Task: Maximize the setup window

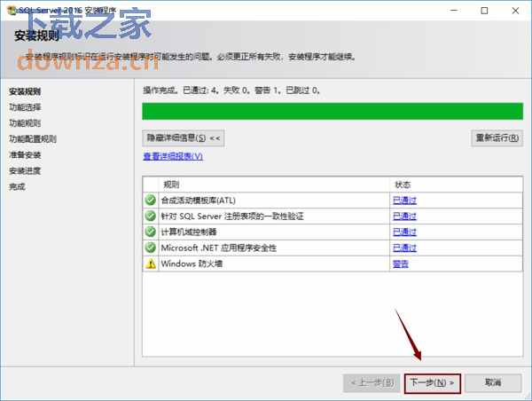Action: 484,11
